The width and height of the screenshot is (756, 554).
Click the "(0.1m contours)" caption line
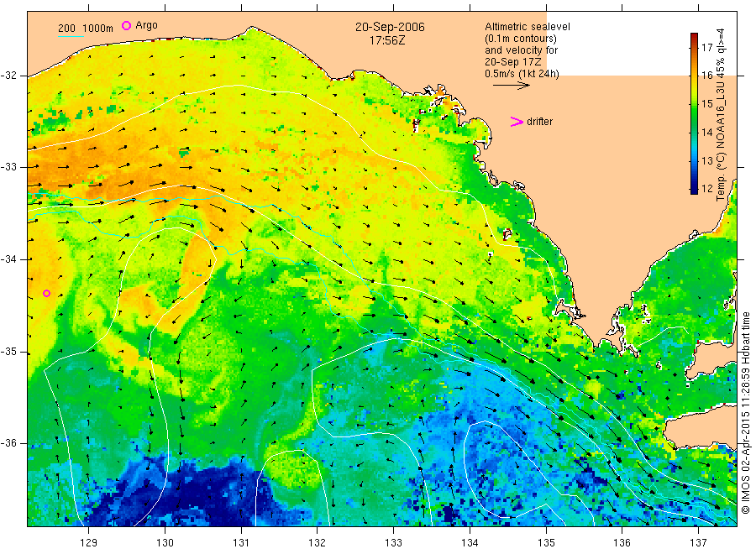coord(520,39)
